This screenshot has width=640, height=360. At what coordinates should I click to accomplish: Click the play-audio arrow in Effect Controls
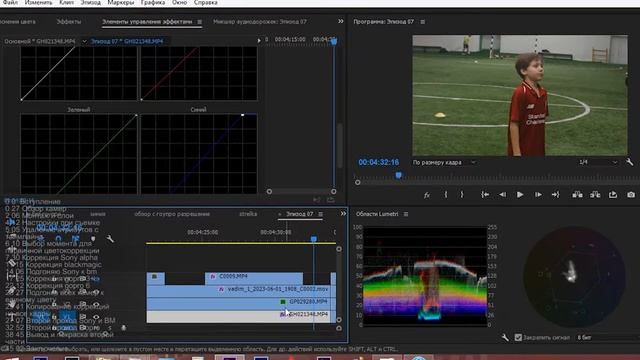coord(259,40)
